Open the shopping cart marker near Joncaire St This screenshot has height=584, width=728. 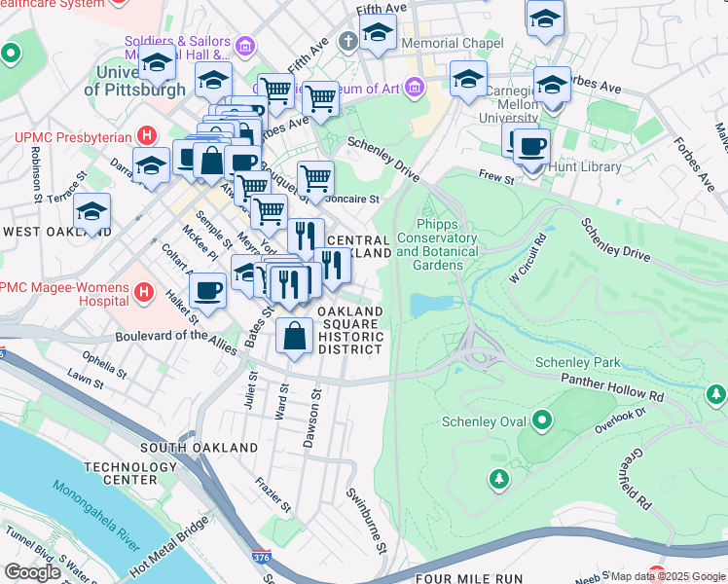pos(315,179)
